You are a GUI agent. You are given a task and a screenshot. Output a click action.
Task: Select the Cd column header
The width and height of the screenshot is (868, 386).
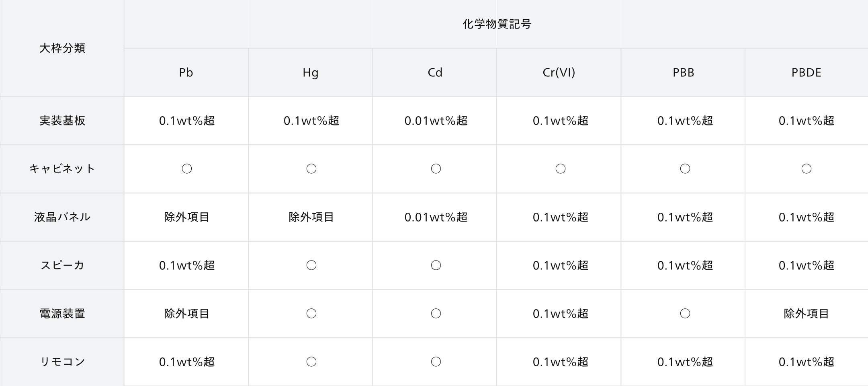[435, 72]
